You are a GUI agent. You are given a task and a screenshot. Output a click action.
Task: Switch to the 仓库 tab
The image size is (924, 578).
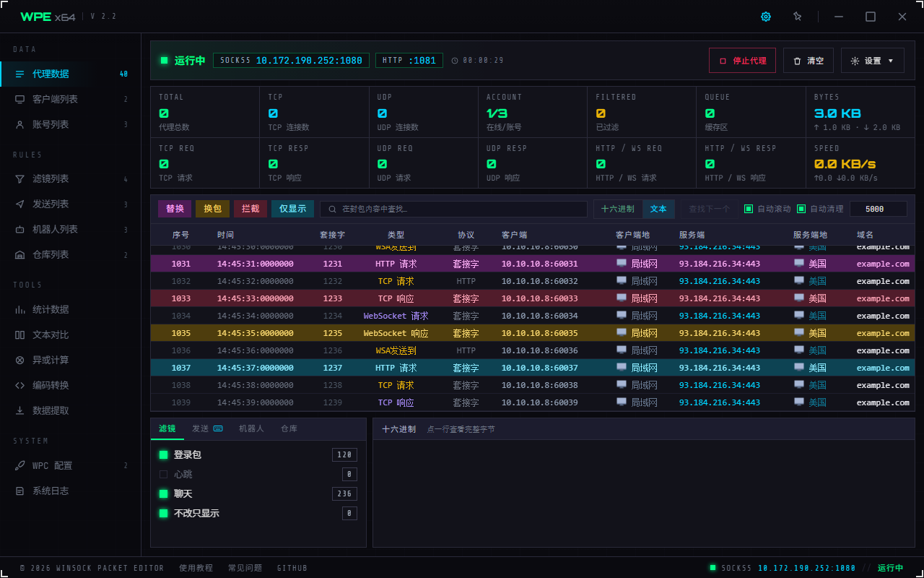pyautogui.click(x=289, y=428)
